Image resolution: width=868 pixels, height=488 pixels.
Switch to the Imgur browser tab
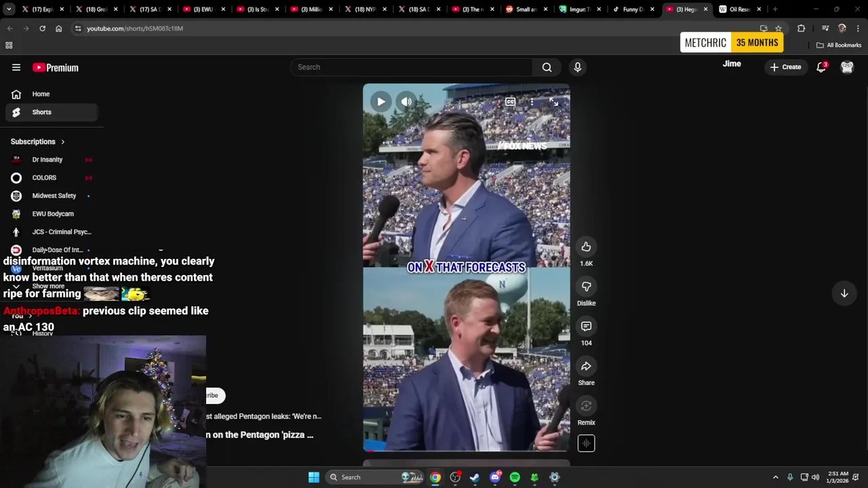pyautogui.click(x=580, y=9)
